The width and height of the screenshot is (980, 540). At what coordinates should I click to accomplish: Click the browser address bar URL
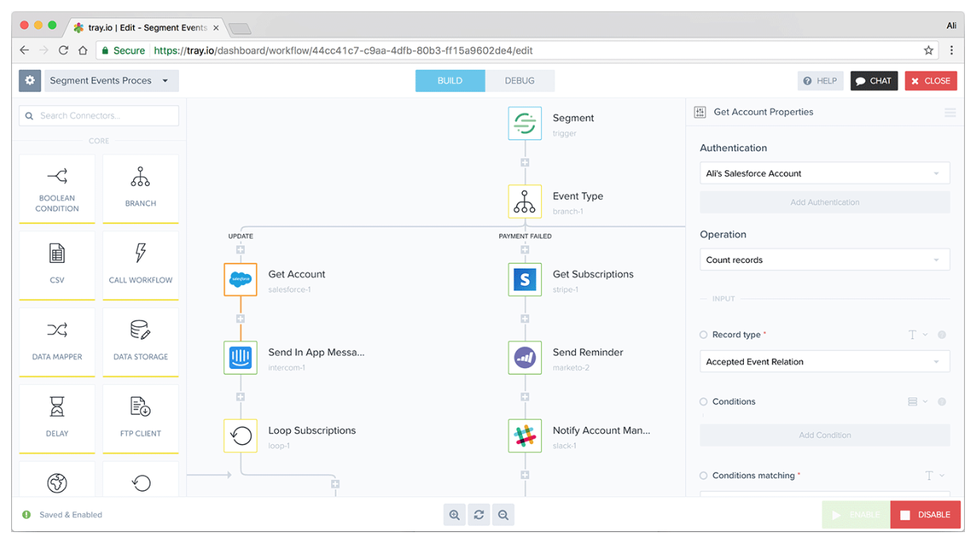(343, 51)
